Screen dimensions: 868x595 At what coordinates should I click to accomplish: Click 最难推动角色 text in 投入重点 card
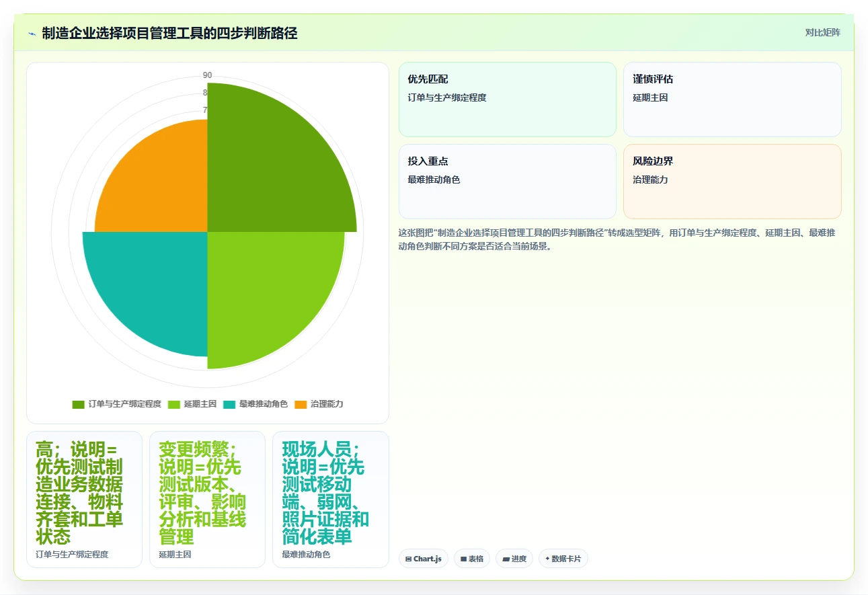pos(434,180)
